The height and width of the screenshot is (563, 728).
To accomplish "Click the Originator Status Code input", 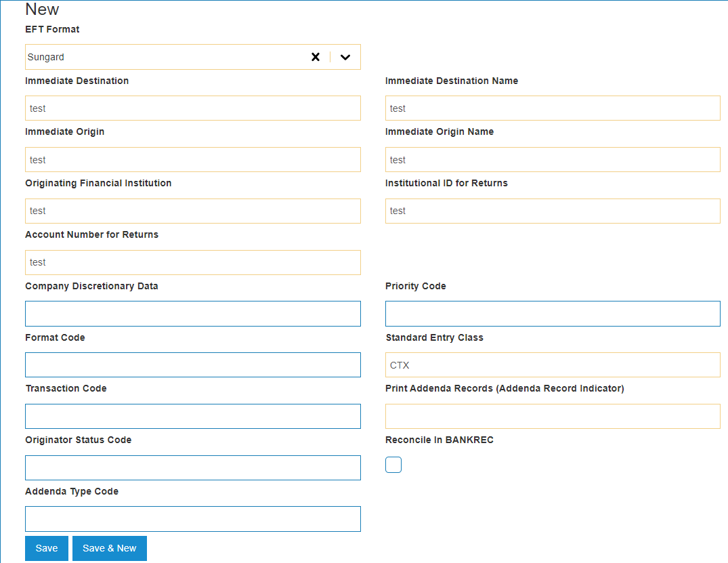I will 193,467.
